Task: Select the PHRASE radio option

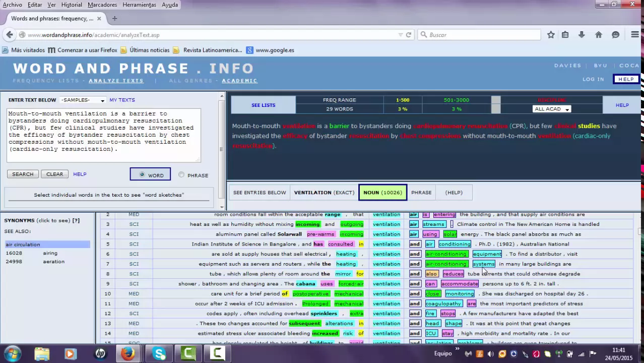Action: pos(181,175)
